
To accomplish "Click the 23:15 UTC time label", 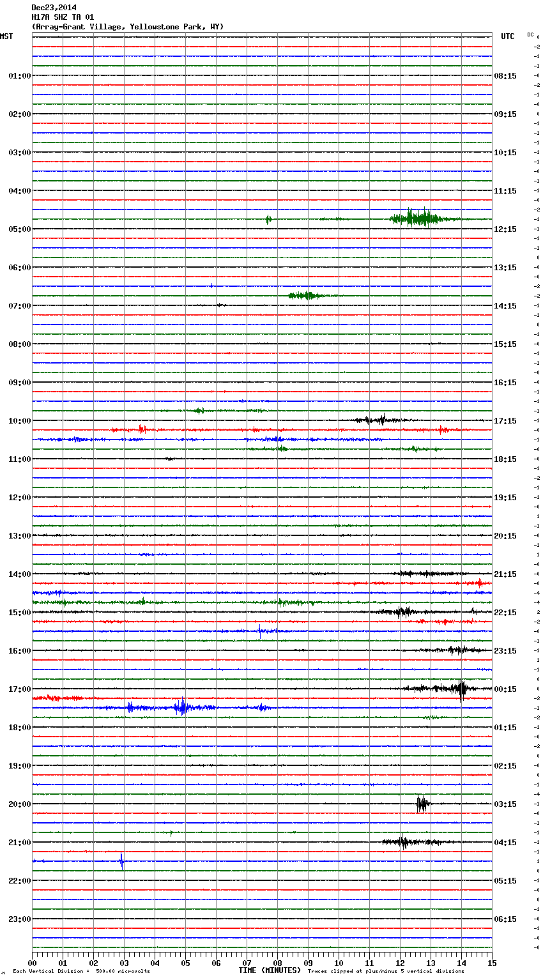I will tap(505, 651).
